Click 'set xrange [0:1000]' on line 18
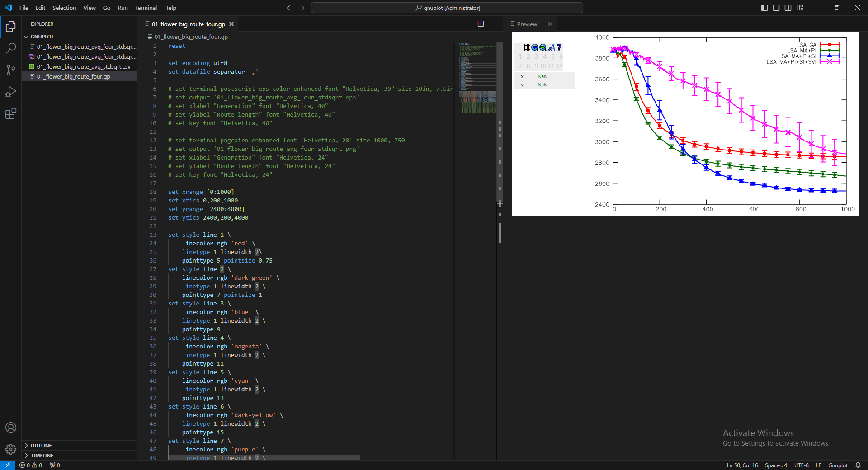Viewport: 868px width, 470px height. [201, 192]
